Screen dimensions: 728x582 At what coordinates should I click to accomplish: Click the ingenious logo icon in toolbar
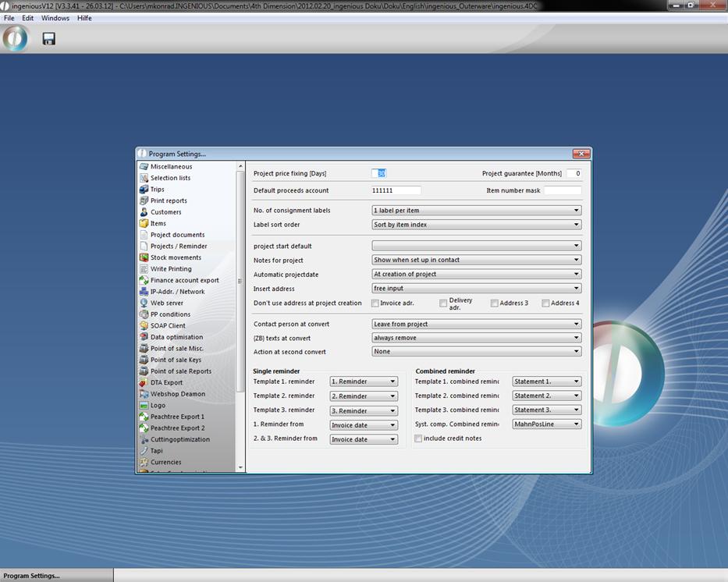[16, 38]
